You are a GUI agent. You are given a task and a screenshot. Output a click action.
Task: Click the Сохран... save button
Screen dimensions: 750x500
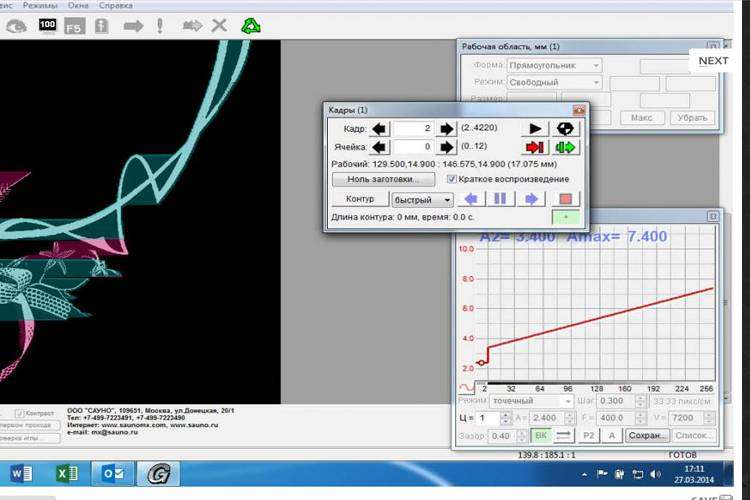click(x=647, y=436)
